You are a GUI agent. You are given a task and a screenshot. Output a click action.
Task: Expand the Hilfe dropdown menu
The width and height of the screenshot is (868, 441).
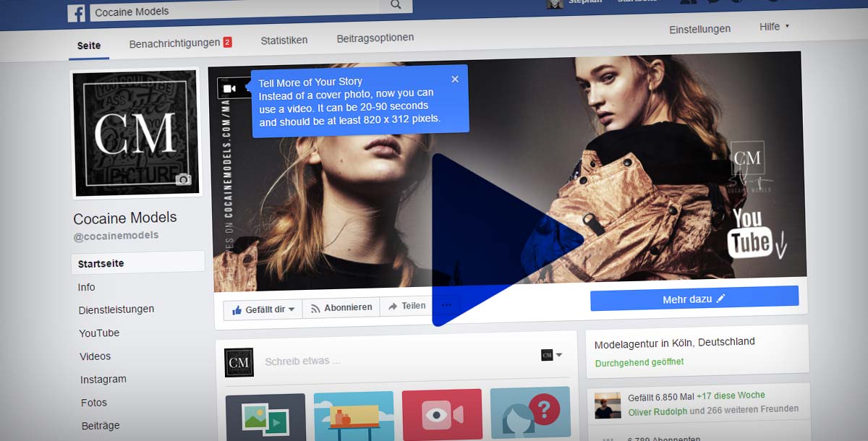[x=774, y=27]
